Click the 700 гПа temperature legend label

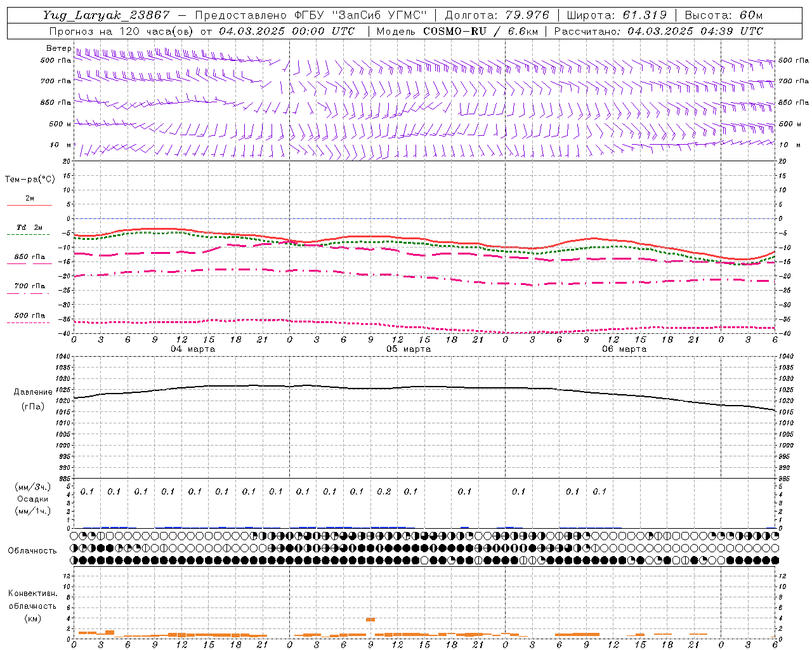[30, 286]
